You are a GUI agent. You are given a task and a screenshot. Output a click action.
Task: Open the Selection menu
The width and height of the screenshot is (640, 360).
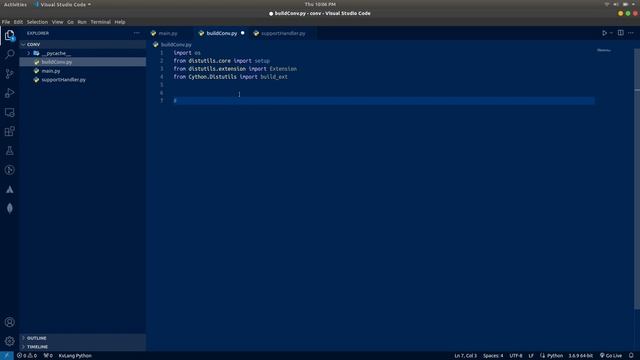coord(37,22)
